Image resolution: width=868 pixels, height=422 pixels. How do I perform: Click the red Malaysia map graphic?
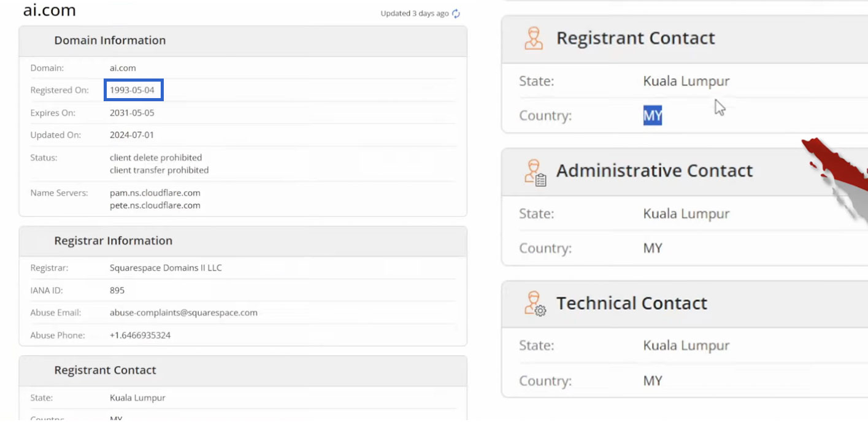(x=839, y=171)
